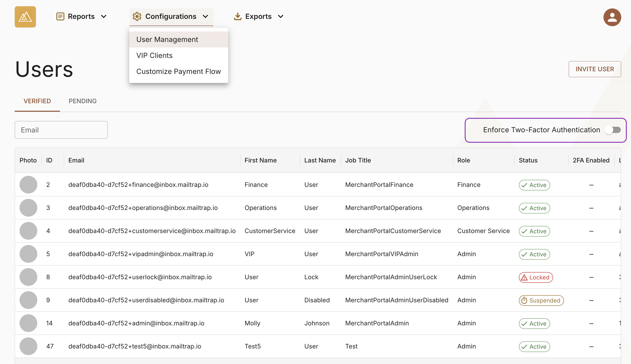631x364 pixels.
Task: Open VIP Clients menu entry
Action: tap(154, 55)
